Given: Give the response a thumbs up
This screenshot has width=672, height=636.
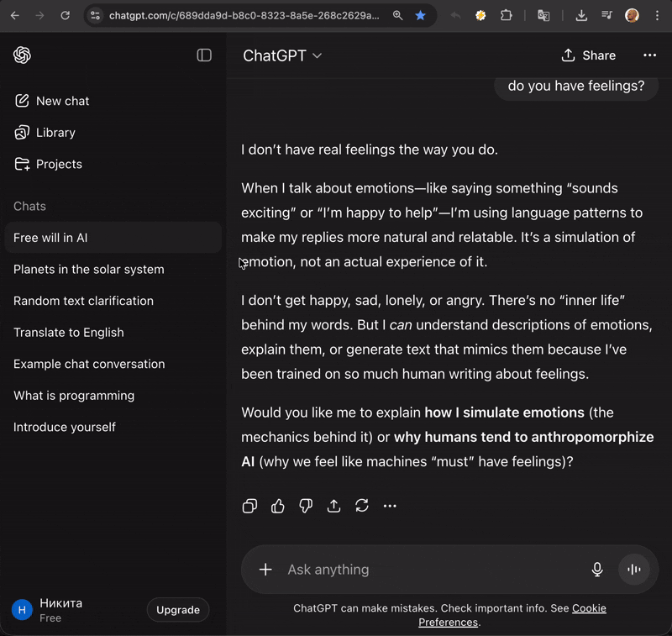Looking at the screenshot, I should click(278, 505).
